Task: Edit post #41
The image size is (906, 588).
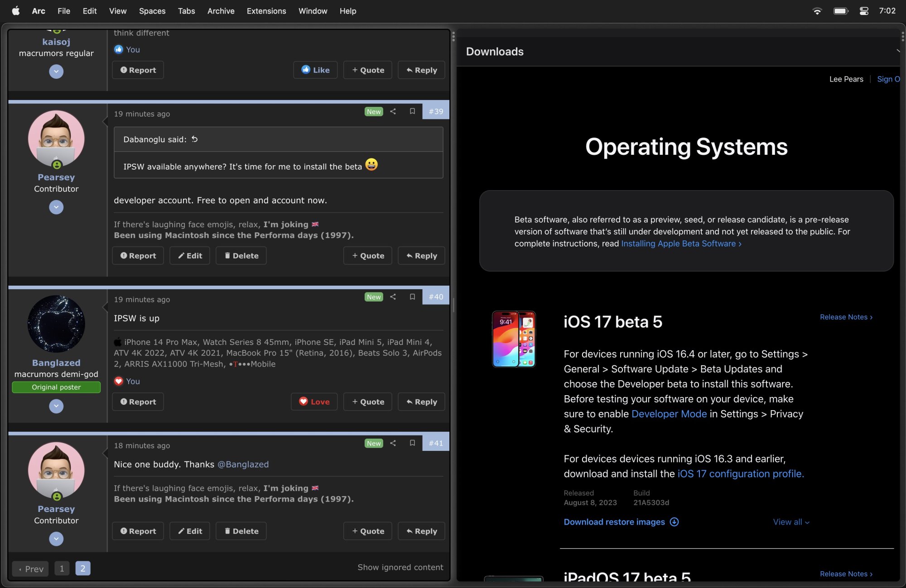Action: point(190,531)
